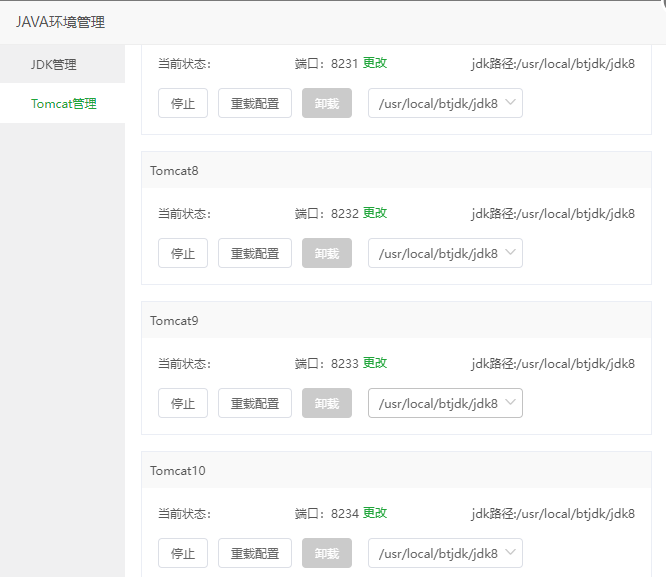Click 重载配置 for Tomcat8
This screenshot has width=666, height=577.
255,253
